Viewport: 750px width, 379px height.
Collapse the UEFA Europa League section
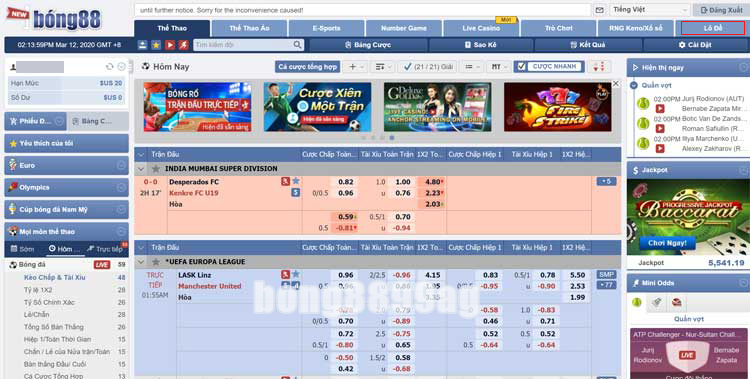click(x=141, y=262)
